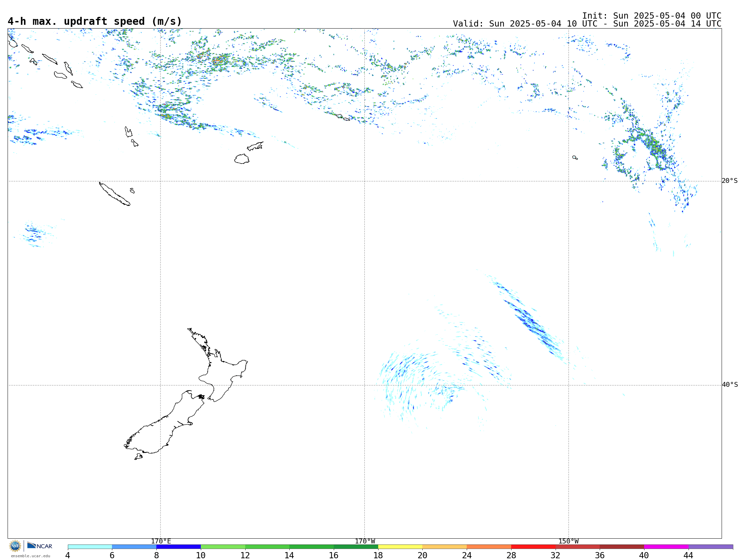Click the colorbar tick label 28
The image size is (744, 560).
[511, 556]
